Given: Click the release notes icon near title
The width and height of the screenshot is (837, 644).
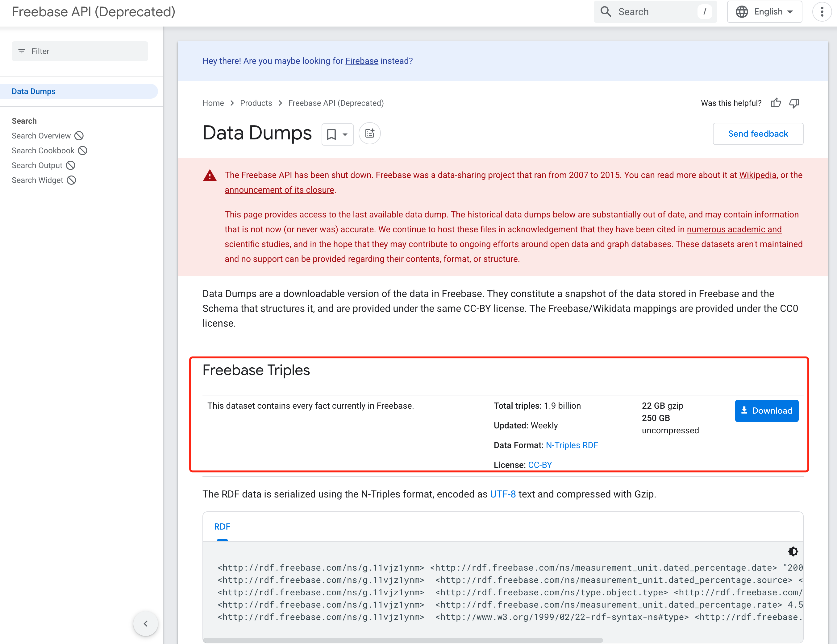Looking at the screenshot, I should coord(369,133).
